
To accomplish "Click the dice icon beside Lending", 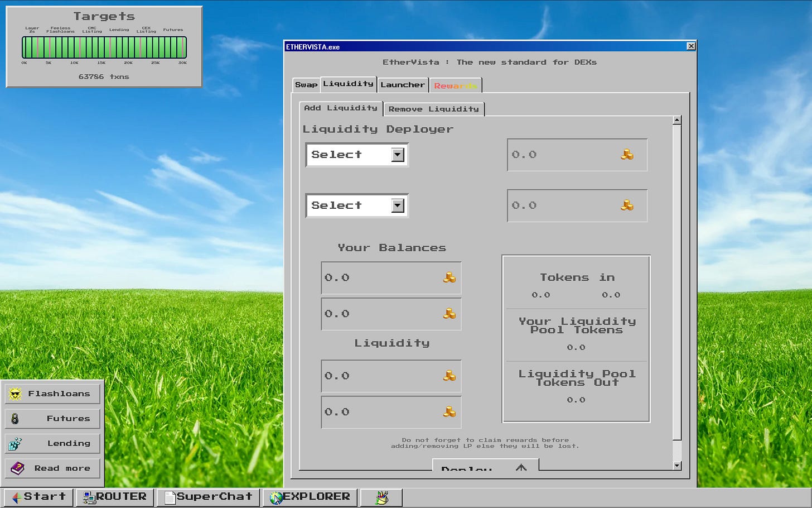I will (15, 443).
